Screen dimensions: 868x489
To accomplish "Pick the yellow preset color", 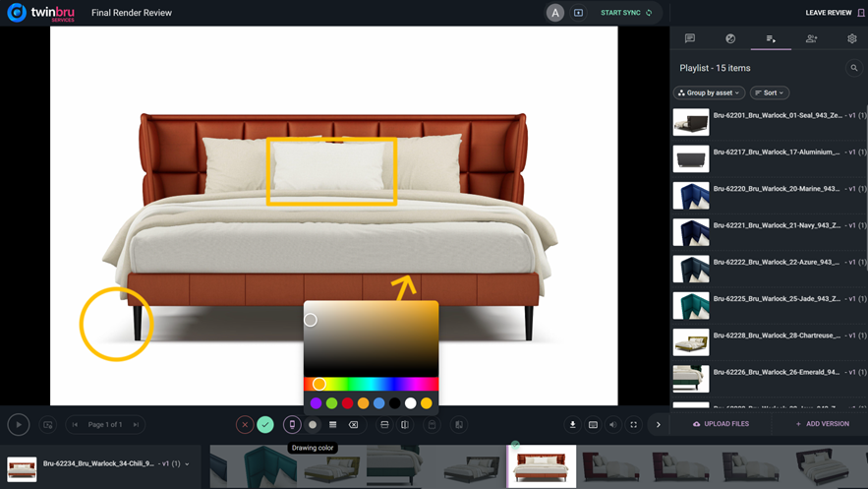I will click(427, 403).
